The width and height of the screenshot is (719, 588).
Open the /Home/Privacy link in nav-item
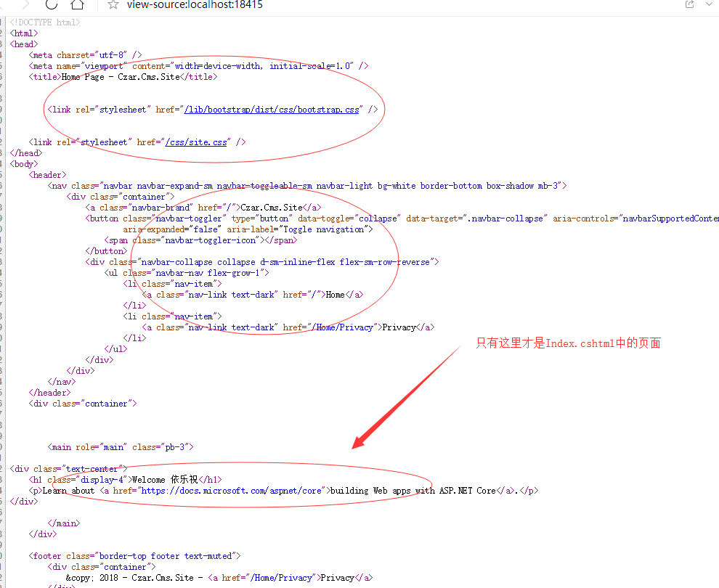click(x=342, y=327)
